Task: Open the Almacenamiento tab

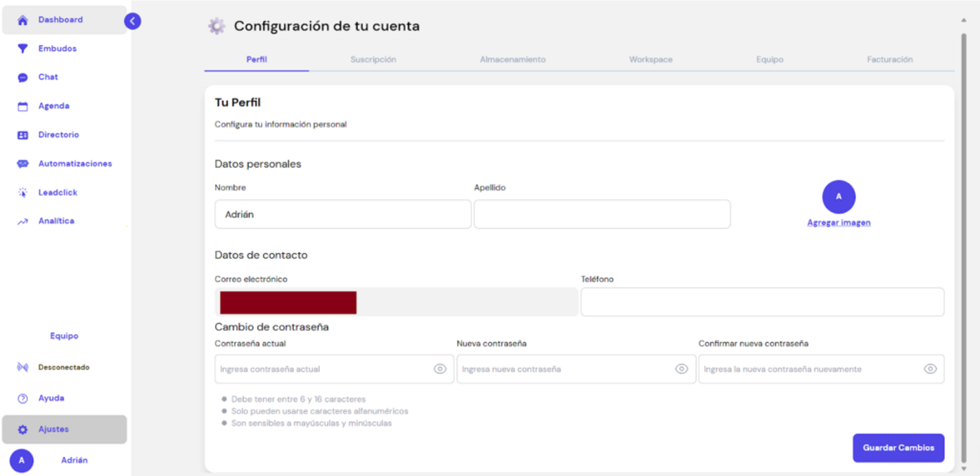Action: [x=512, y=59]
